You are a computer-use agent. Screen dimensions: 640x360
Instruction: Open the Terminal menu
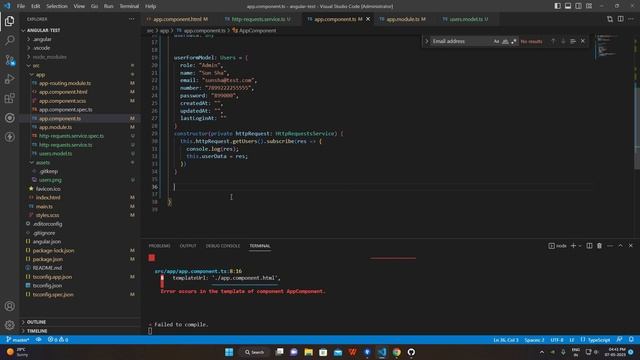(x=129, y=6)
